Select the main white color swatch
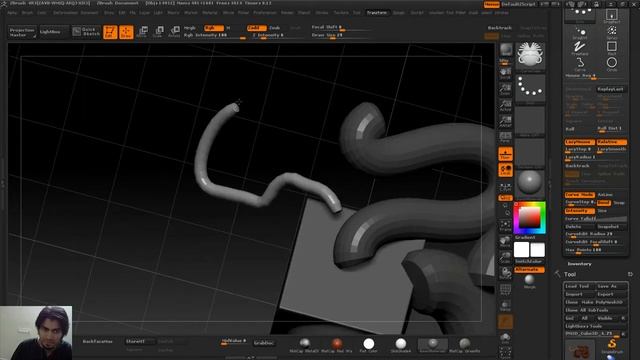This screenshot has height=360, width=640. [521, 250]
